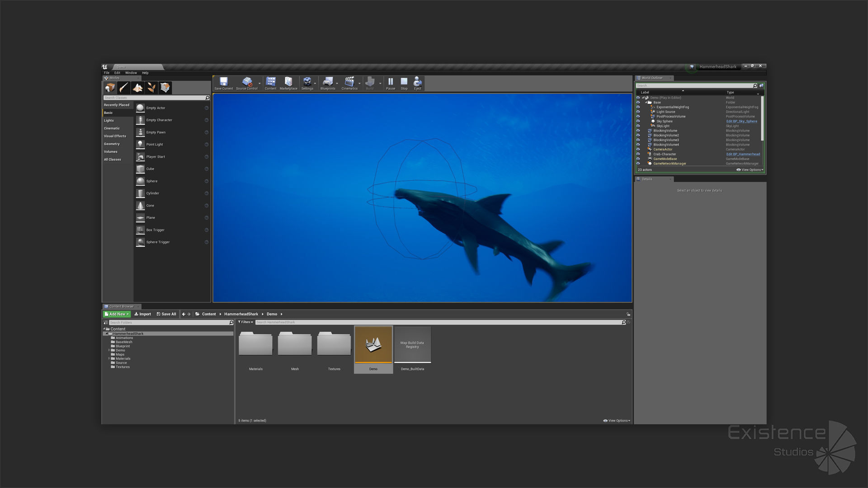Open Blueprints toolbar button
This screenshot has width=868, height=488.
click(x=328, y=84)
